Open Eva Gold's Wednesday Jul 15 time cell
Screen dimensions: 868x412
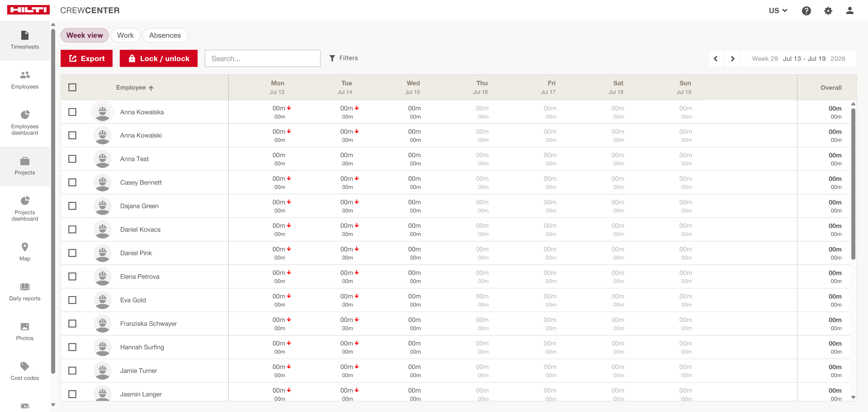[414, 300]
